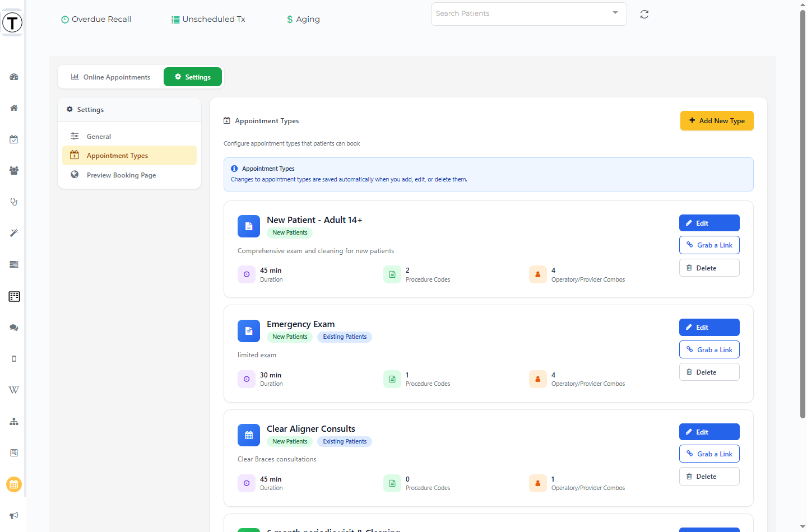Screen dimensions: 807x532
Task: Click the Clear Aligner Consults calendar icon
Action: pyautogui.click(x=249, y=435)
